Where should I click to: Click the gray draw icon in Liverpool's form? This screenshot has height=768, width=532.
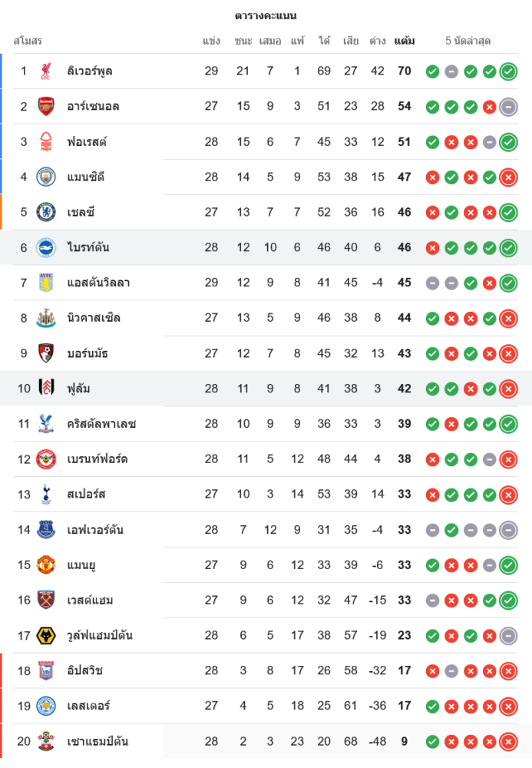(451, 71)
